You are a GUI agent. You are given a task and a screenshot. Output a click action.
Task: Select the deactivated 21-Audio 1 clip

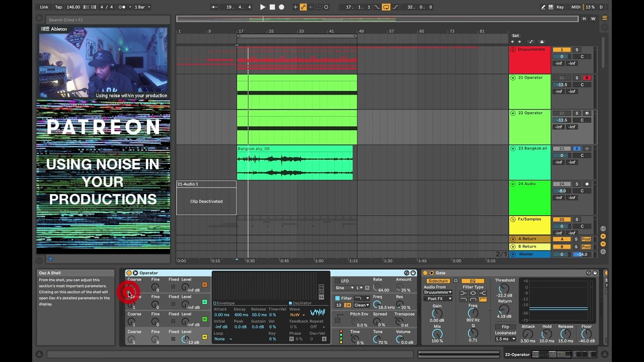point(206,198)
